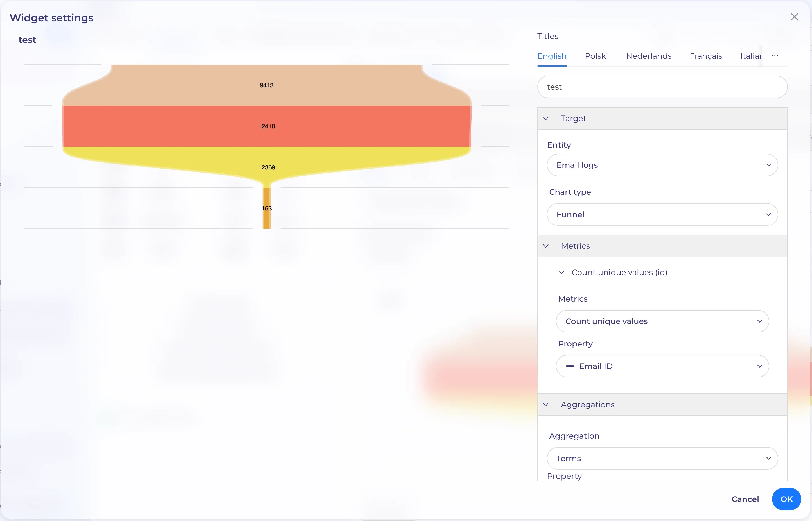The image size is (812, 521).
Task: Collapse the Target section chevron
Action: coord(546,118)
